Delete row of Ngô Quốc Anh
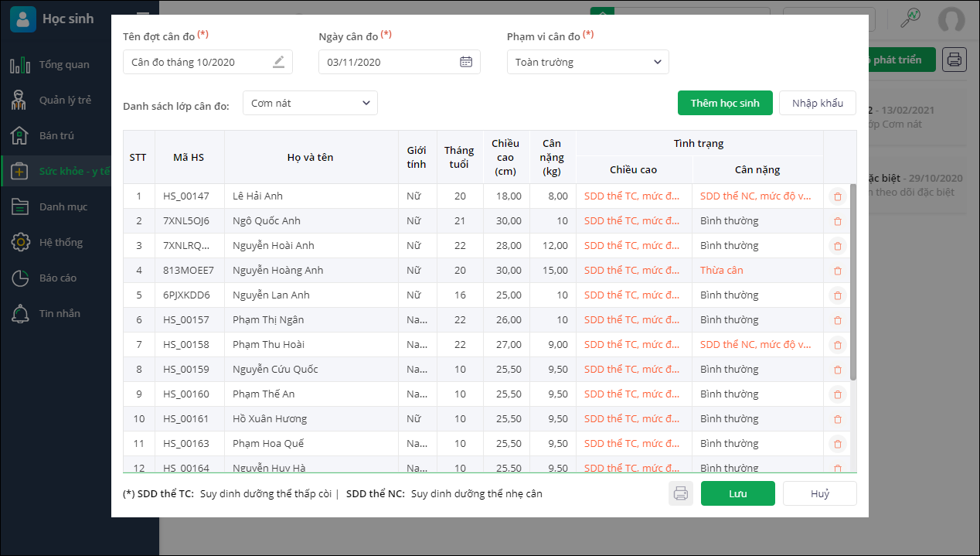This screenshot has height=556, width=980. click(x=837, y=221)
